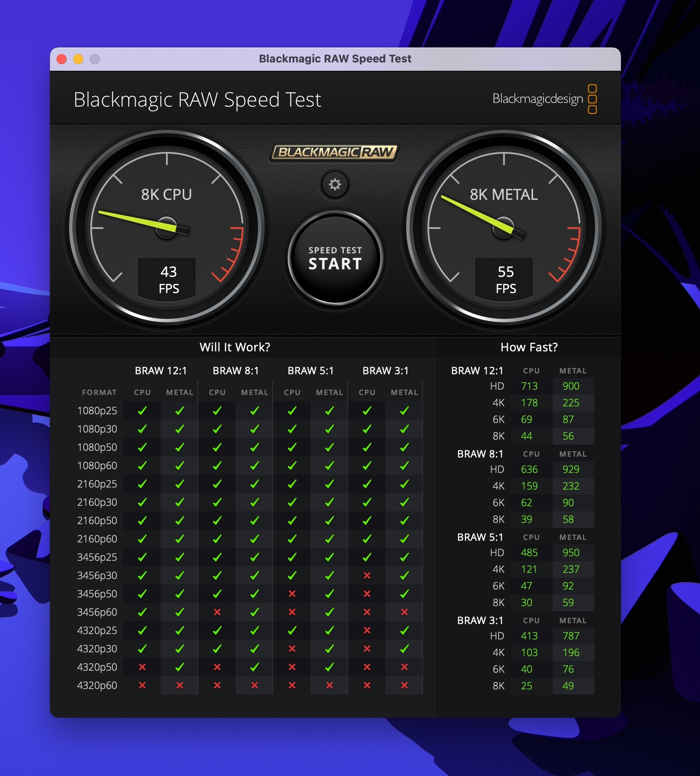Image resolution: width=700 pixels, height=776 pixels.
Task: Click the 4320p30 BRAW 3:1 METAL green check
Action: point(404,649)
